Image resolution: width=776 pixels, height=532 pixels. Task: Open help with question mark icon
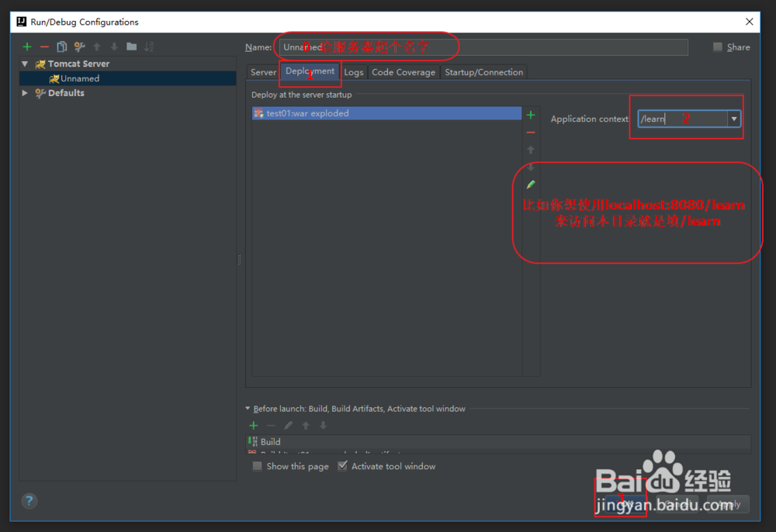click(29, 501)
